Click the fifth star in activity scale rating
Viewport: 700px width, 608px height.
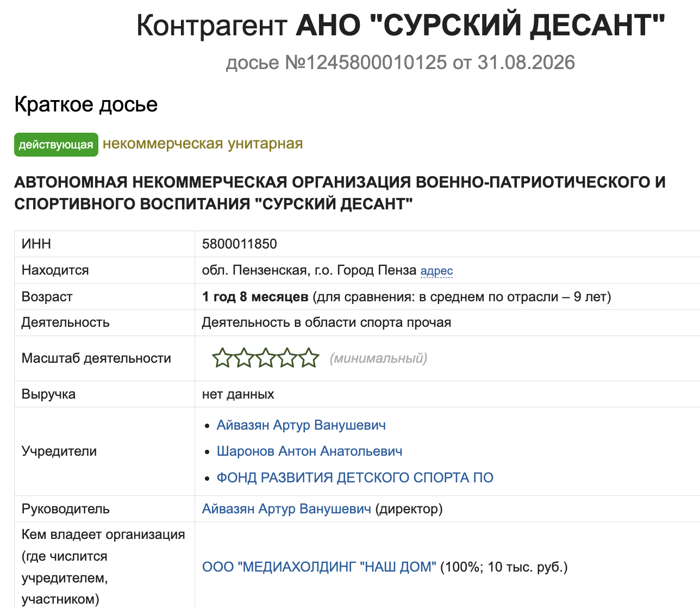[309, 358]
